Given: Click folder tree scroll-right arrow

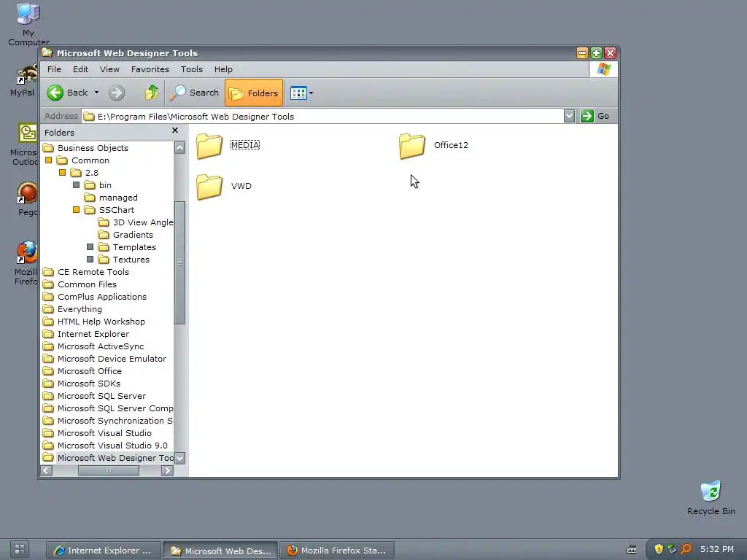Looking at the screenshot, I should (167, 470).
